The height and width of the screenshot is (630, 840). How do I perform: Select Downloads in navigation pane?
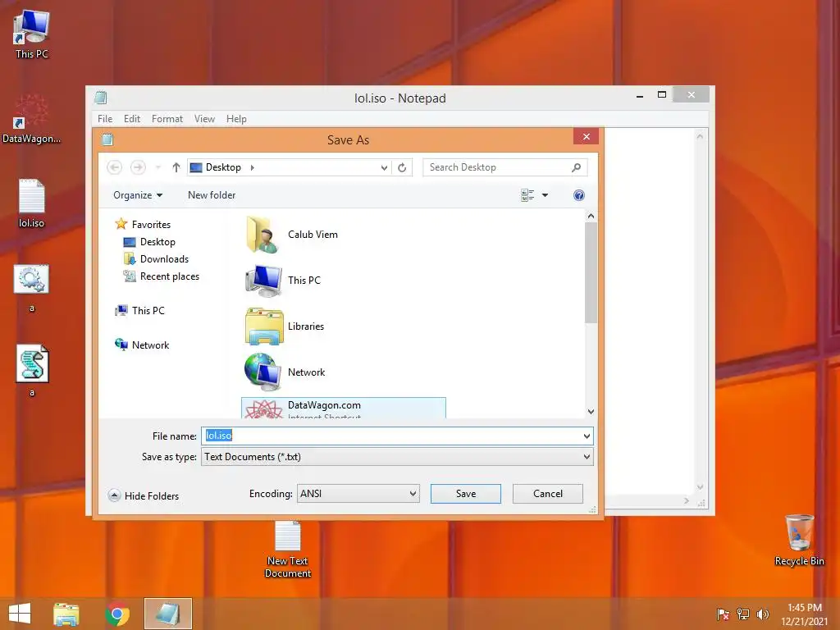[x=157, y=259]
